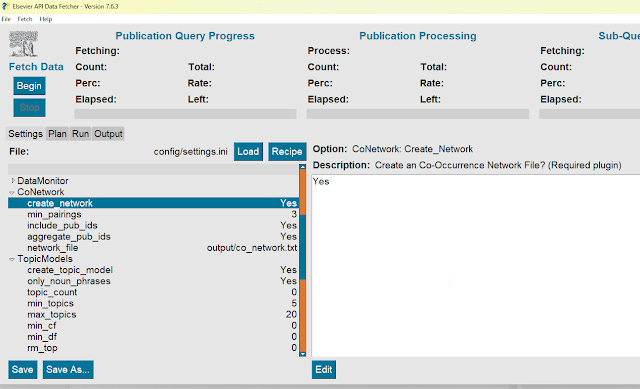This screenshot has height=389, width=640.
Task: Select the topic_count setting
Action: [x=153, y=292]
